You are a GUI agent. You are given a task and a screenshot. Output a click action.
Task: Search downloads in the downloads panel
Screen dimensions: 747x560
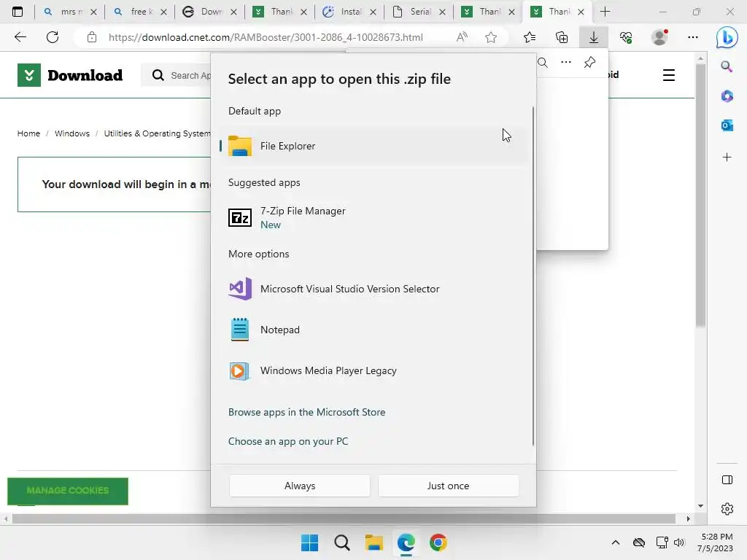click(543, 63)
